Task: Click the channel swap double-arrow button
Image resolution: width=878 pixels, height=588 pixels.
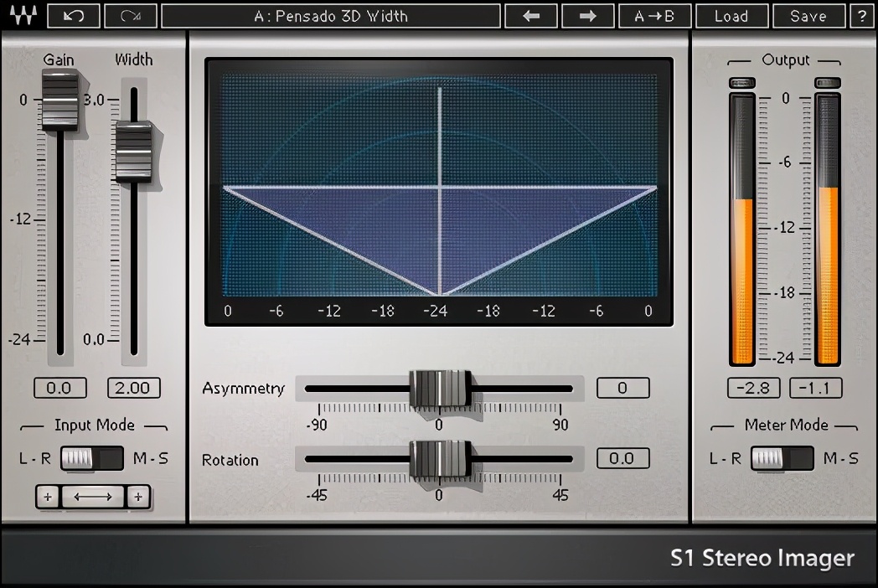Action: point(93,497)
